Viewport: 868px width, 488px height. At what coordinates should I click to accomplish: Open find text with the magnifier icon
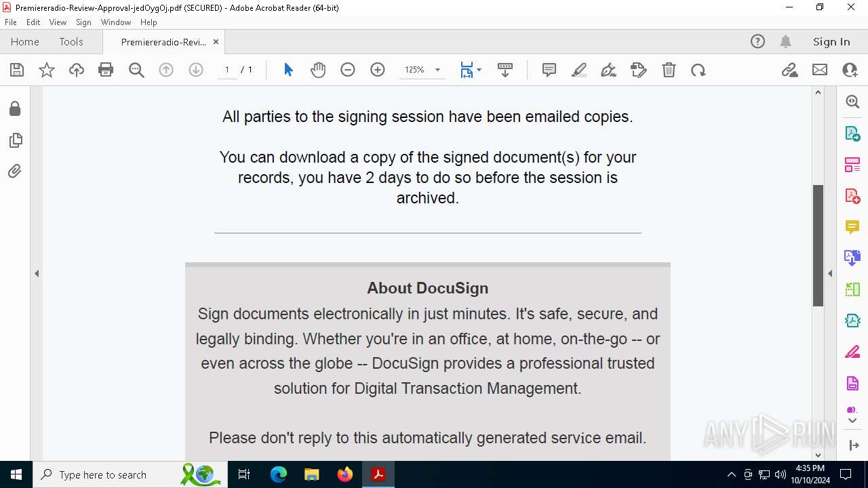pos(136,70)
